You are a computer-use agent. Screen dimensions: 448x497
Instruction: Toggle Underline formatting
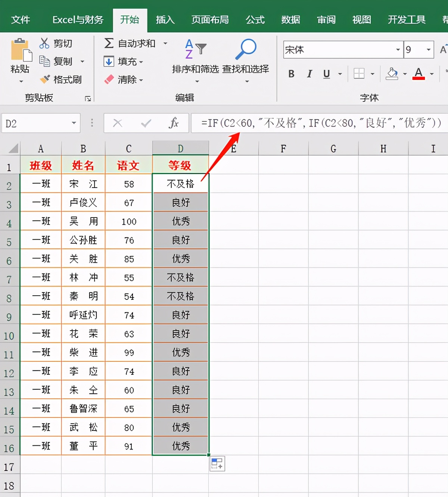pos(327,74)
